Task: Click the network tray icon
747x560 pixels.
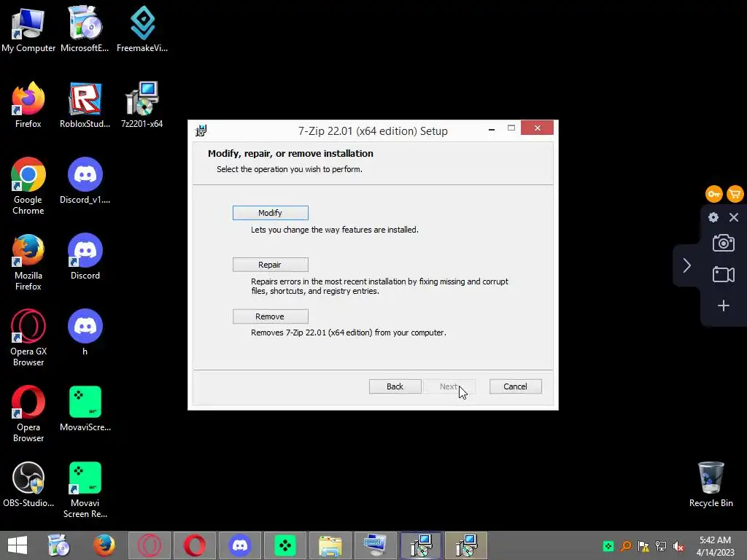Action: pos(661,546)
